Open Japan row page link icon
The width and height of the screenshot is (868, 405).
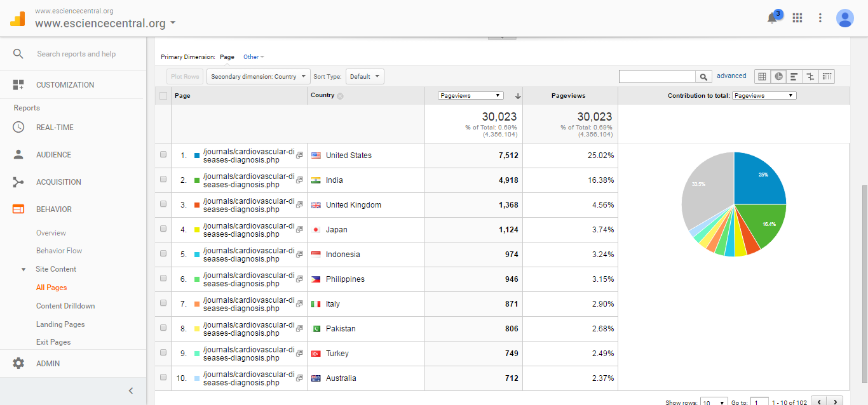coord(300,230)
